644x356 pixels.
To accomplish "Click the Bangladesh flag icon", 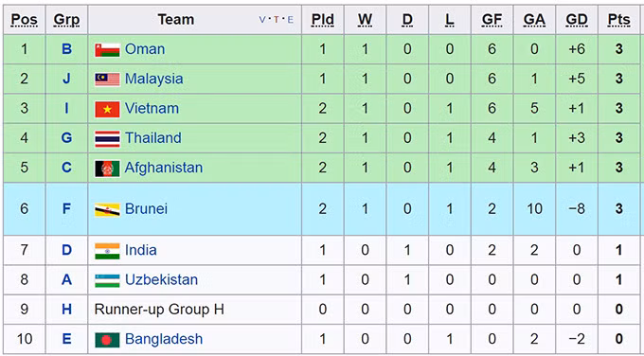I will [107, 340].
